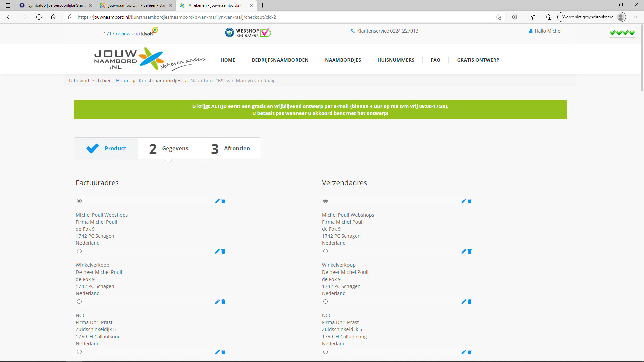
Task: Edit the first Factuuradres Michel Pouli Webshops entry
Action: 217,201
